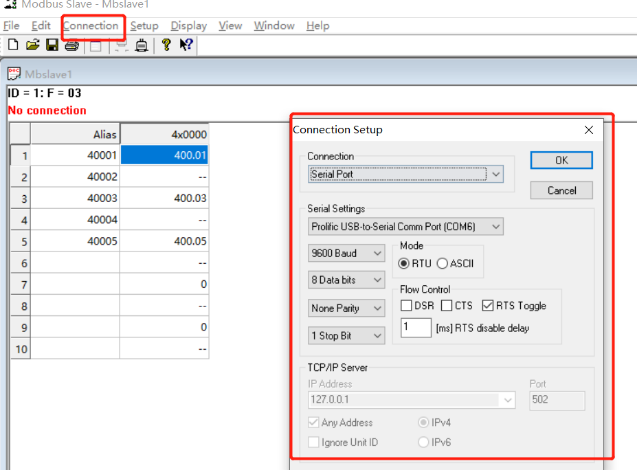The width and height of the screenshot is (637, 470).
Task: Close the Connection Setup dialog with X
Action: pos(588,130)
